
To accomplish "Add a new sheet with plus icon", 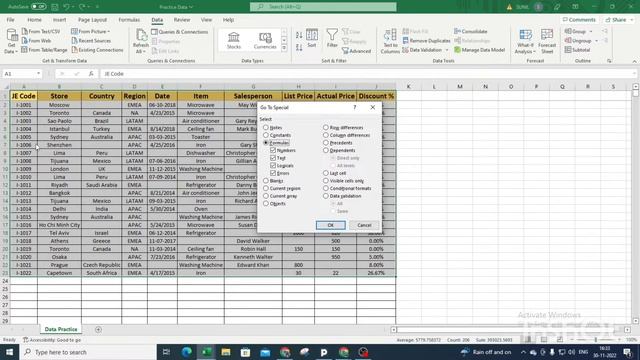I will pos(98,329).
